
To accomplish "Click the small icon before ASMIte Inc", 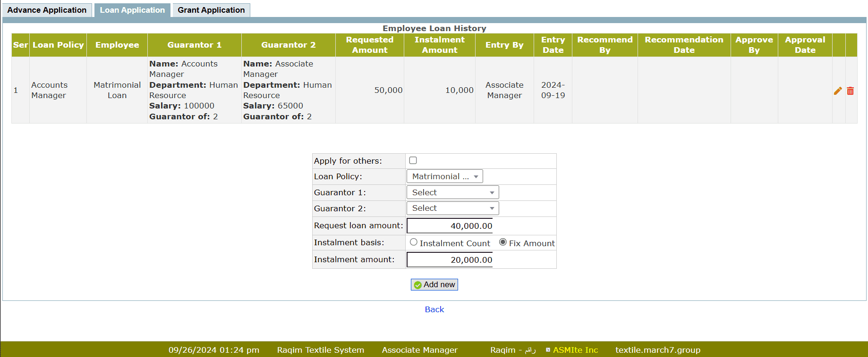I will point(548,350).
